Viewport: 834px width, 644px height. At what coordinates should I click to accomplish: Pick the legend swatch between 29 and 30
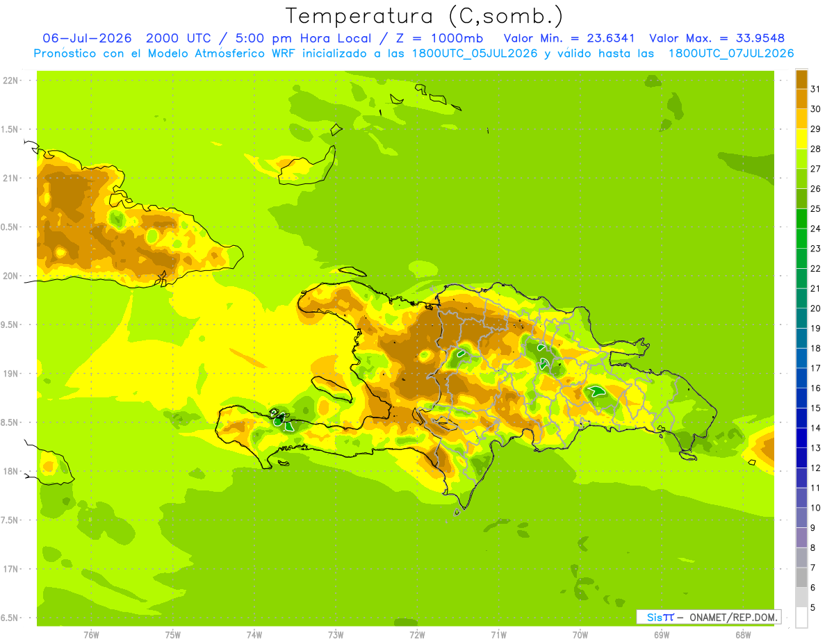(x=801, y=119)
